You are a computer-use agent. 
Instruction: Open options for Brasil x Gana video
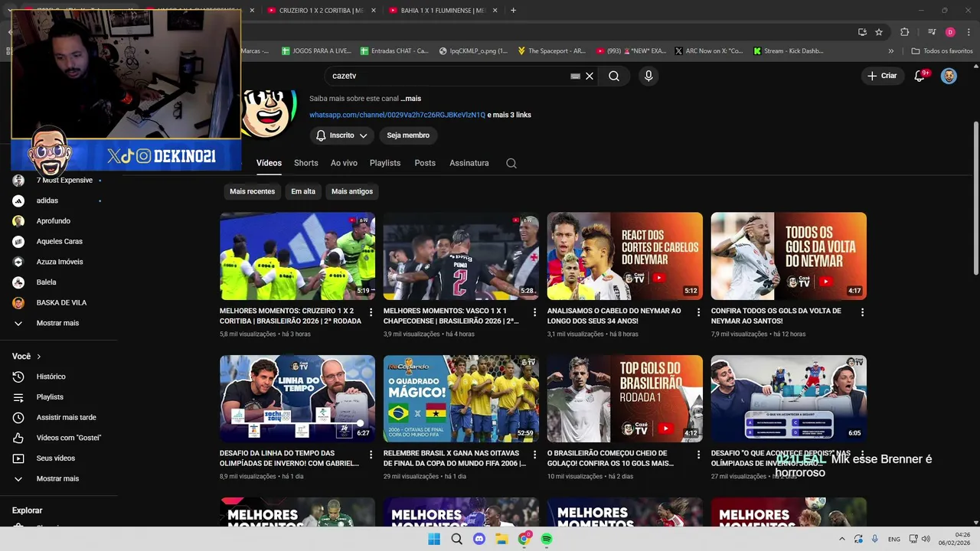pos(534,455)
